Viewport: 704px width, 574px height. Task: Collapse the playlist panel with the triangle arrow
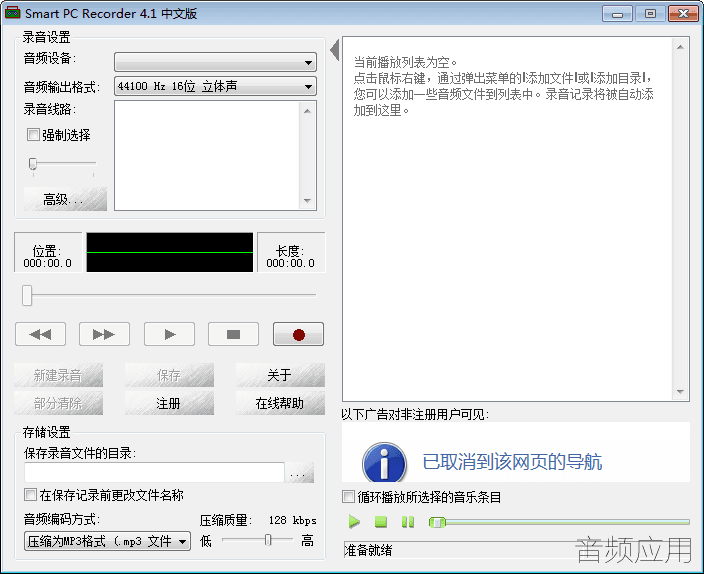(x=334, y=50)
